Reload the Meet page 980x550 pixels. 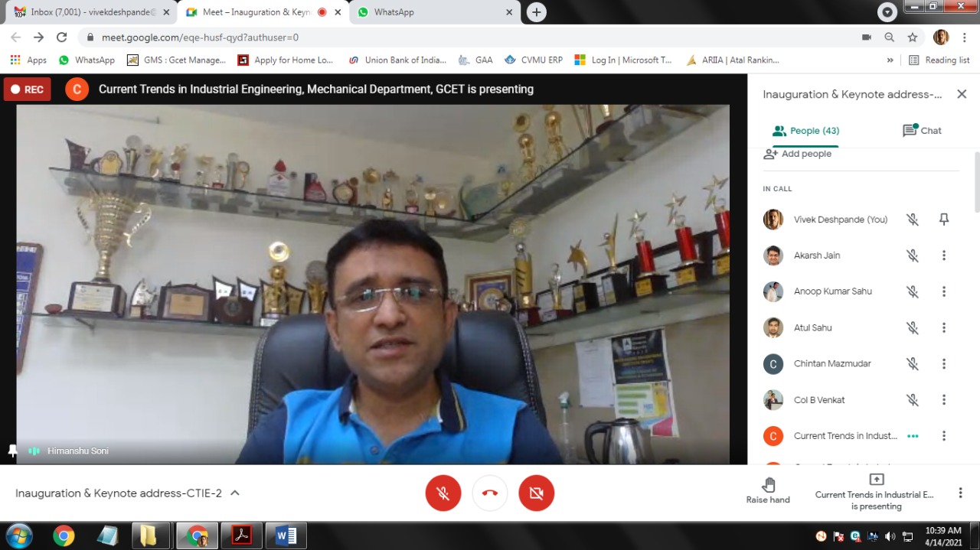pos(62,37)
